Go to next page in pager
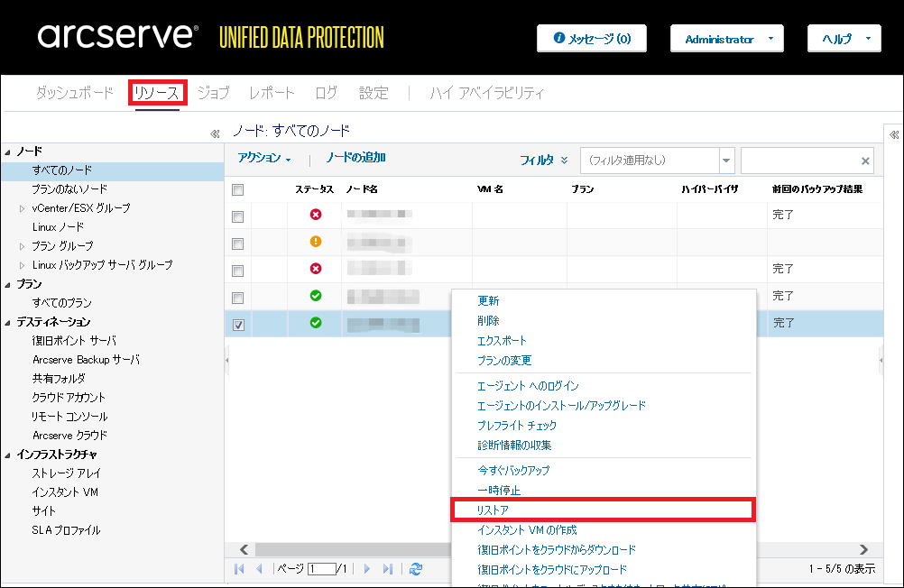This screenshot has width=904, height=588. (366, 569)
